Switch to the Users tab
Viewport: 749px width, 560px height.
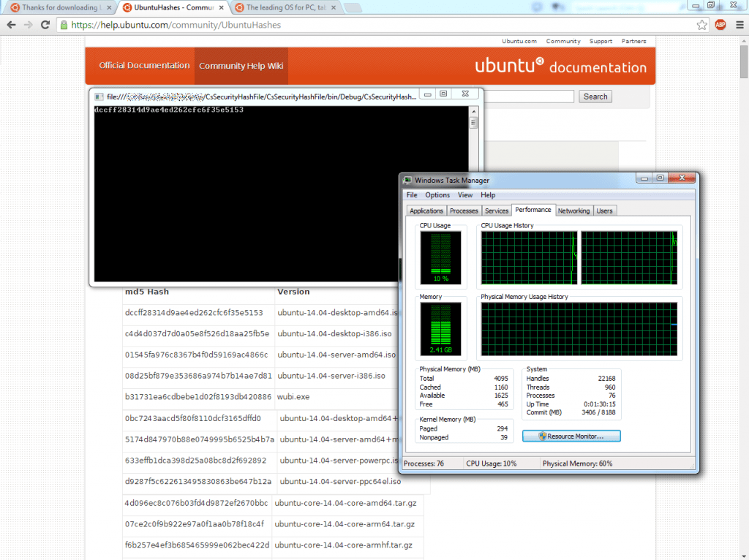point(604,211)
